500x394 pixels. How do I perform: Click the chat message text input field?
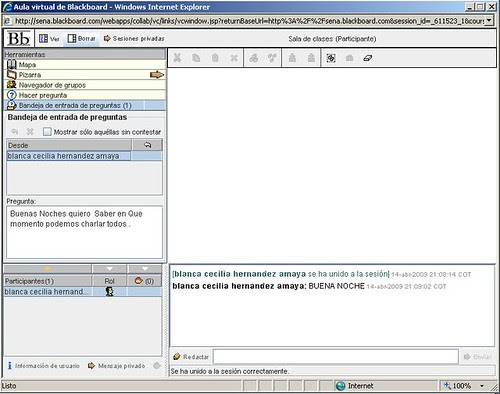point(336,357)
